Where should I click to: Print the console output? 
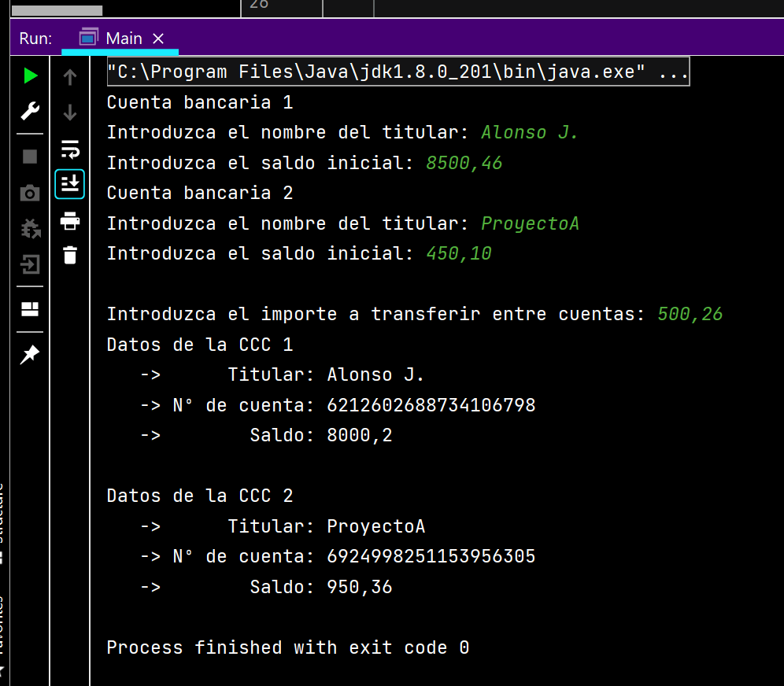click(x=69, y=221)
